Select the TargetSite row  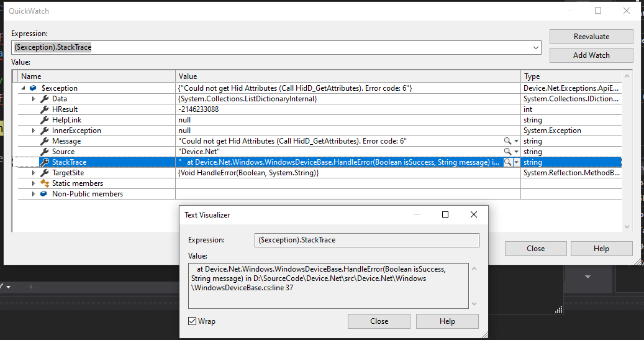320,173
